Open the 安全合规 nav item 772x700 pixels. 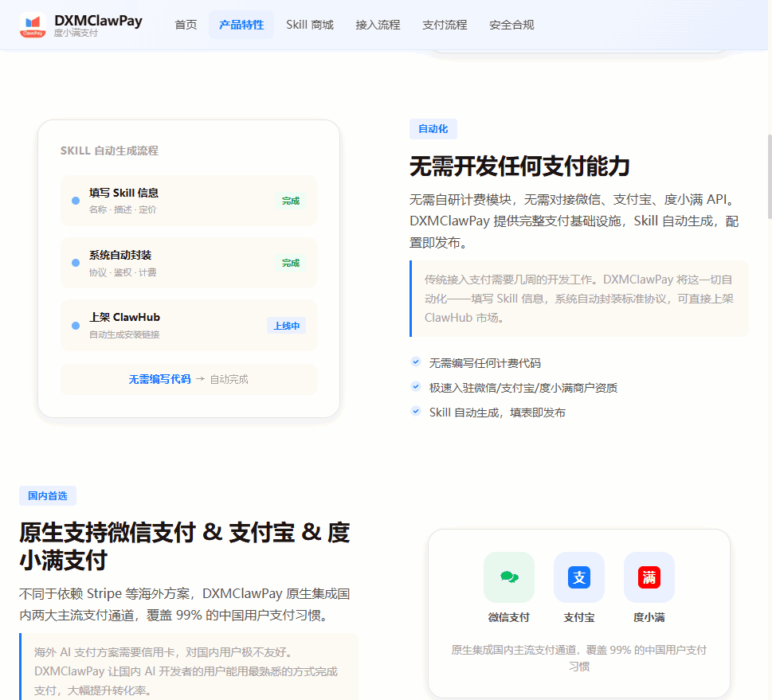pos(511,25)
